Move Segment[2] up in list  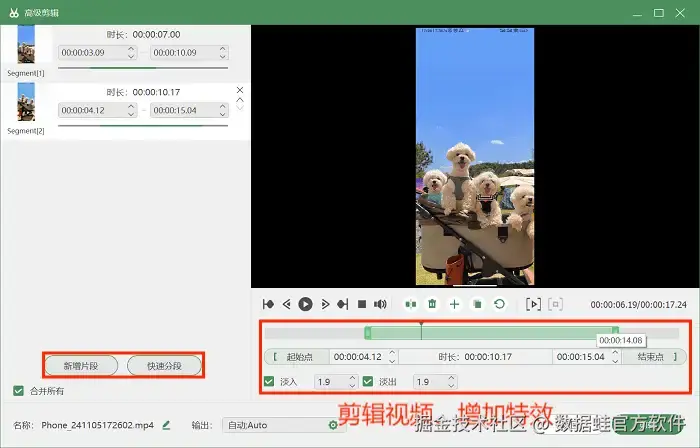(x=240, y=100)
